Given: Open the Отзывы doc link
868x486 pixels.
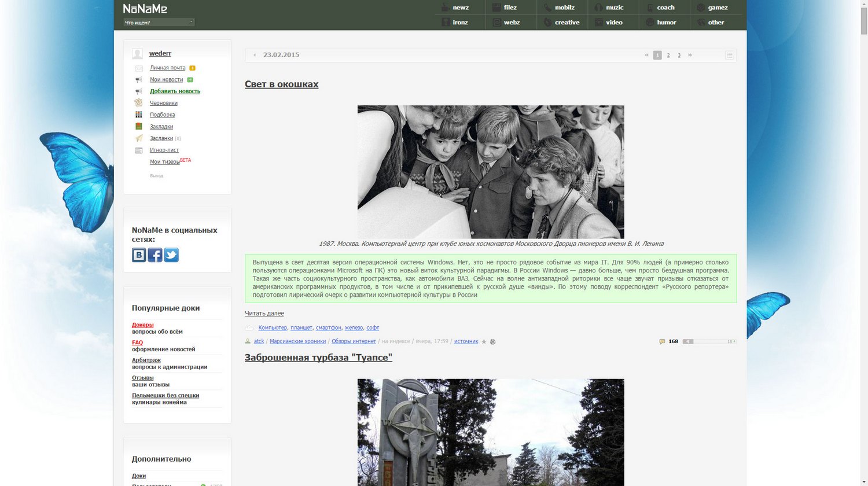Looking at the screenshot, I should click(143, 378).
